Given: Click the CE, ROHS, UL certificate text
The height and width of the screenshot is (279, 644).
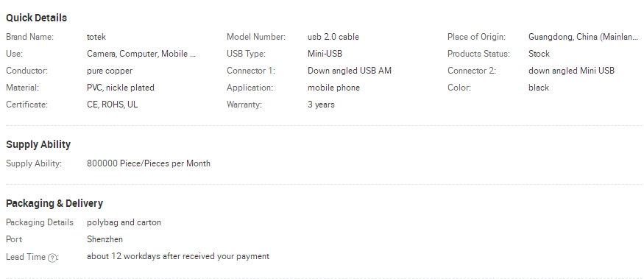Looking at the screenshot, I should point(112,105).
